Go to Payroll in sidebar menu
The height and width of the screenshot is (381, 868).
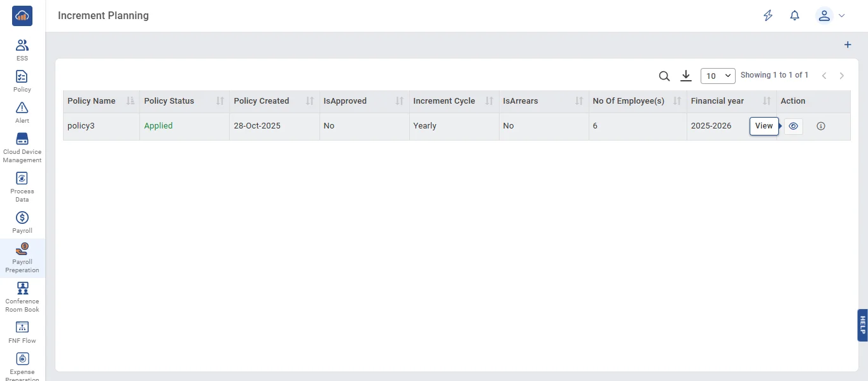pos(22,222)
